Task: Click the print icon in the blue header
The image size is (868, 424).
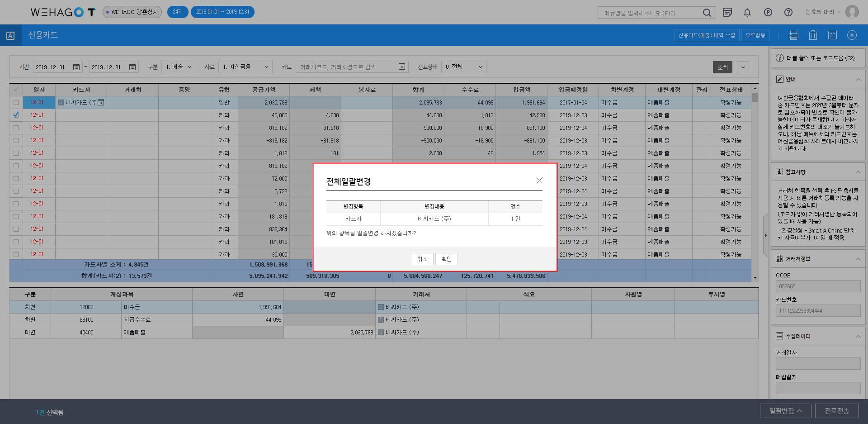Action: [x=793, y=35]
